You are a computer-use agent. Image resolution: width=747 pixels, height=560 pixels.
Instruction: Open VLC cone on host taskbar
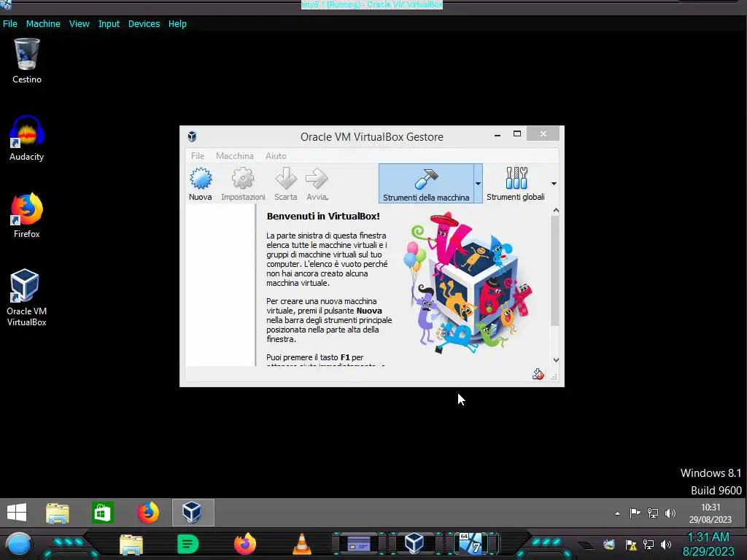(x=301, y=544)
